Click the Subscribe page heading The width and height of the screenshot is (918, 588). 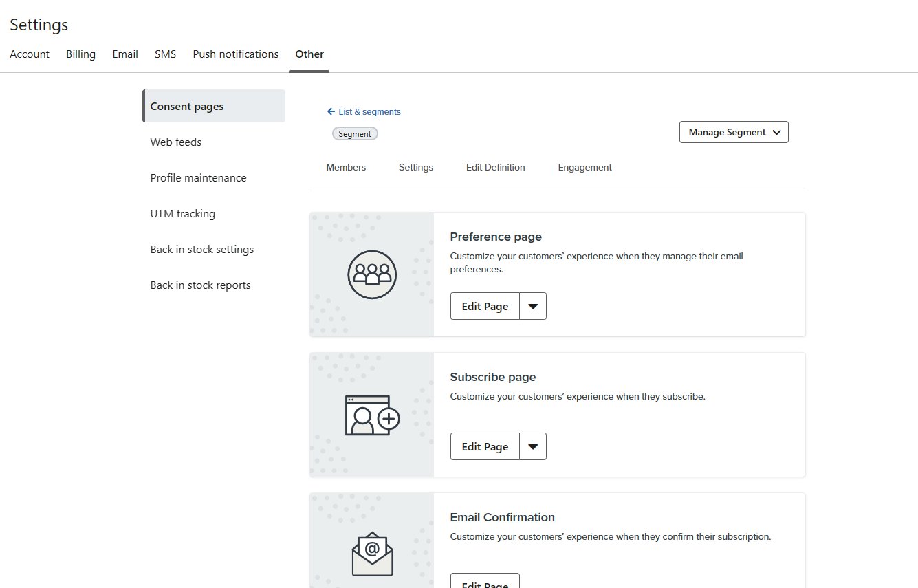(x=493, y=377)
